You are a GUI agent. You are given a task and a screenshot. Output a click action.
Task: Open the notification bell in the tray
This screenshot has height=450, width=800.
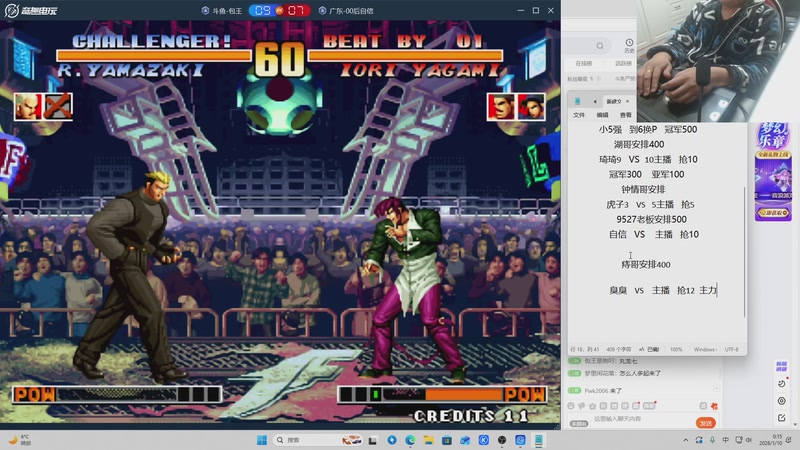pyautogui.click(x=789, y=440)
